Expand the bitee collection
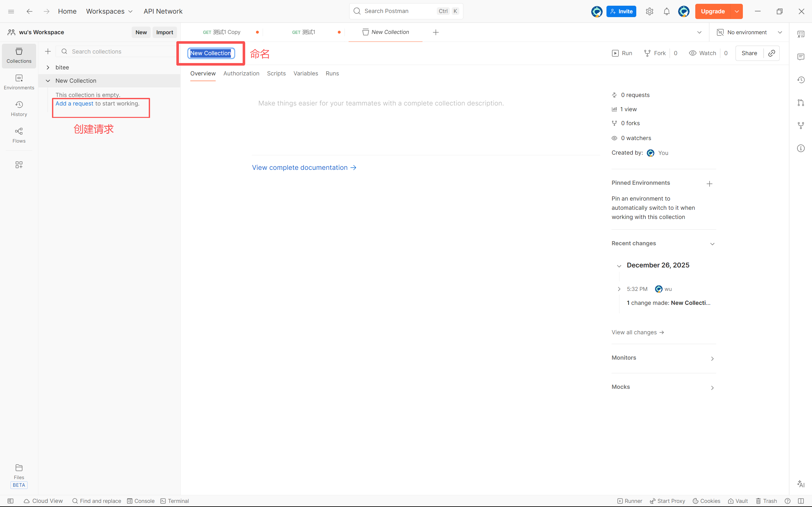The height and width of the screenshot is (507, 812). (x=48, y=67)
